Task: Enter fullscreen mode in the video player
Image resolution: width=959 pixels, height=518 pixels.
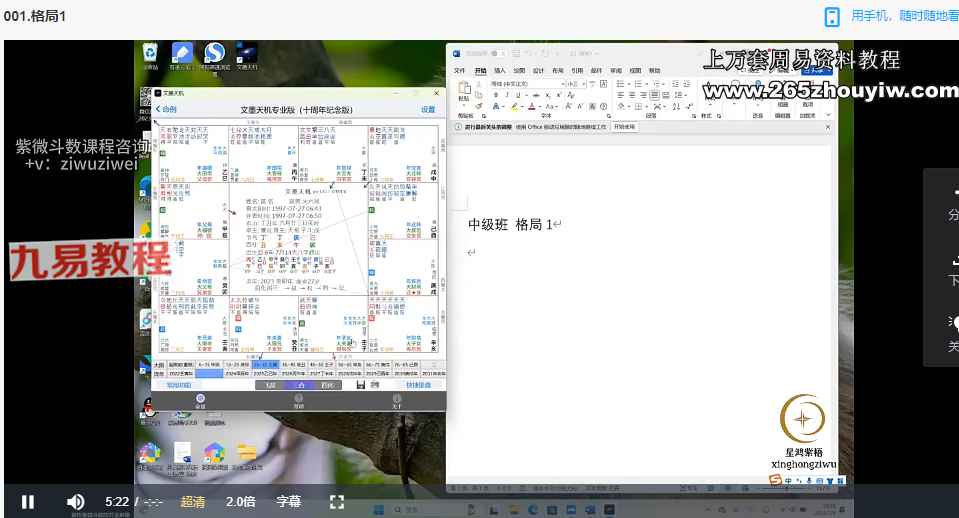Action: (337, 501)
